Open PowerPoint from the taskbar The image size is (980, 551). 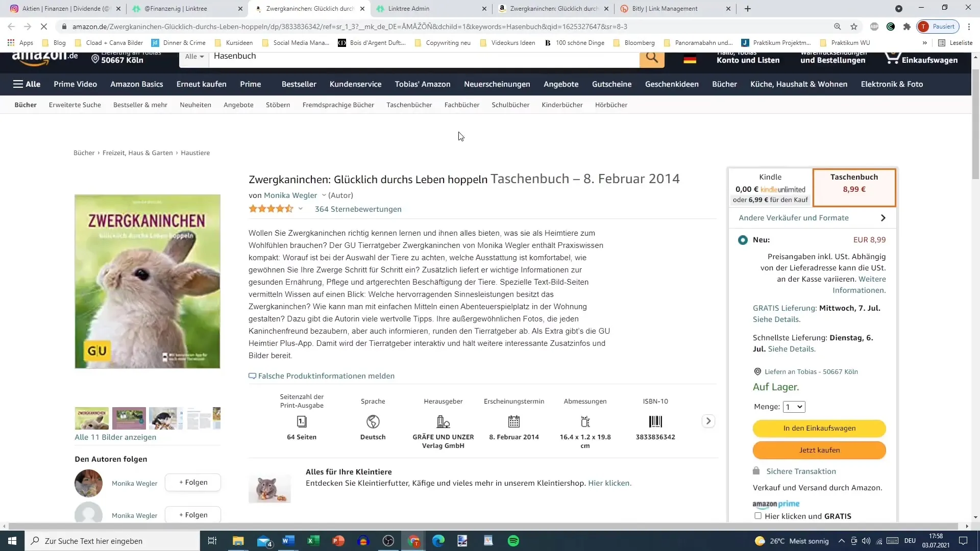[x=338, y=541]
